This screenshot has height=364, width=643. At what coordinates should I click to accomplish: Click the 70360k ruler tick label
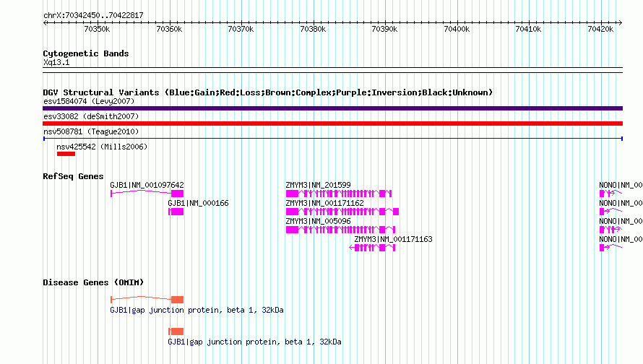coord(169,29)
